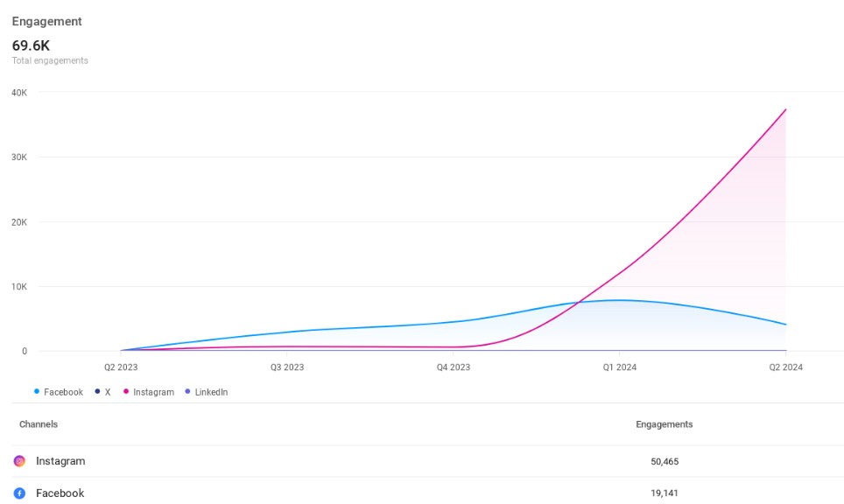Toggle the Facebook series via legend label
Viewport: 844px width, 504px height.
63,393
